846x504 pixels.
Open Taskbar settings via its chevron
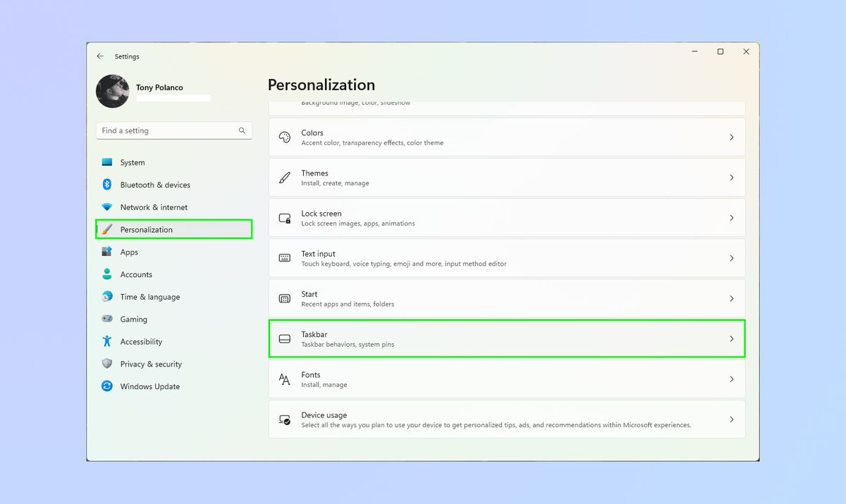(732, 339)
